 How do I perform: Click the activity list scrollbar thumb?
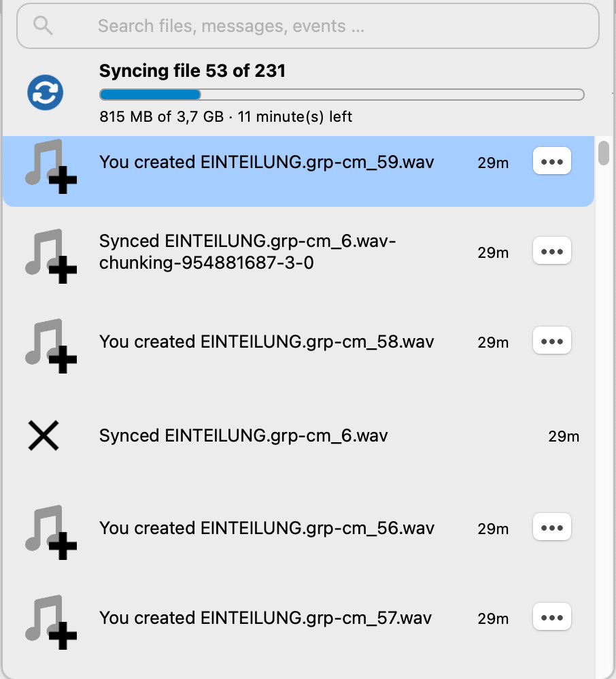click(x=603, y=151)
